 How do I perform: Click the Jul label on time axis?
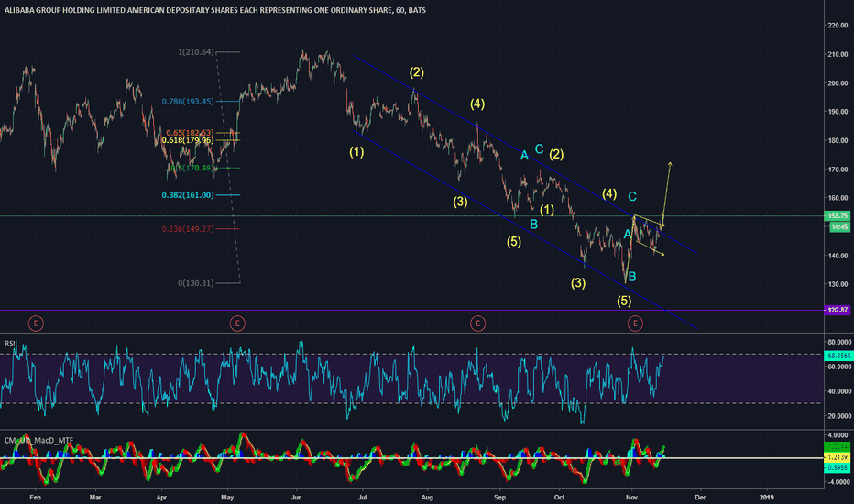click(x=362, y=498)
